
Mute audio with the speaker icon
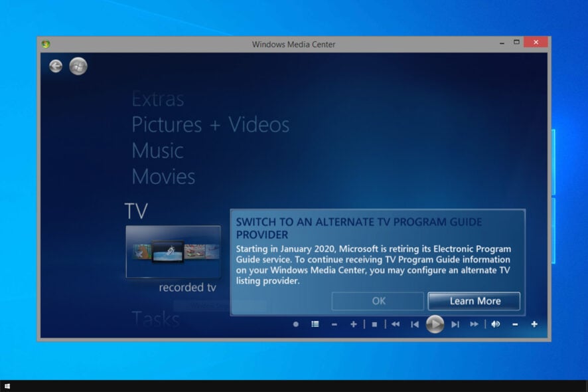click(495, 324)
